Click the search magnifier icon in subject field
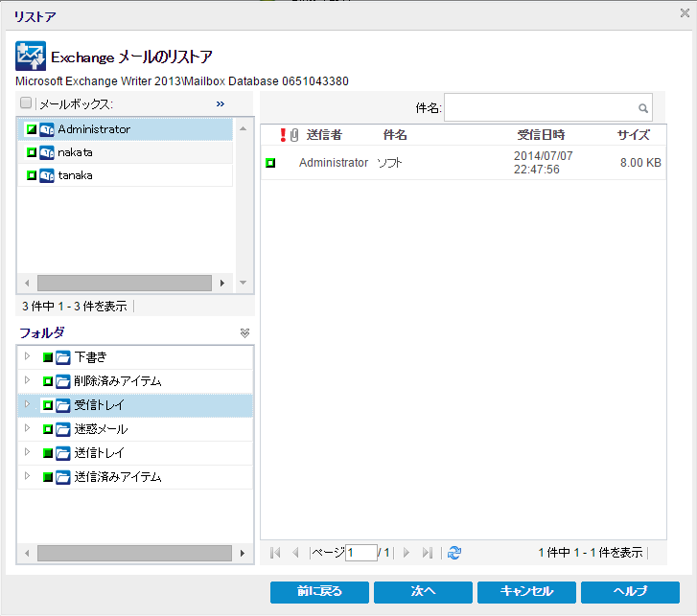The width and height of the screenshot is (697, 616). click(x=643, y=108)
